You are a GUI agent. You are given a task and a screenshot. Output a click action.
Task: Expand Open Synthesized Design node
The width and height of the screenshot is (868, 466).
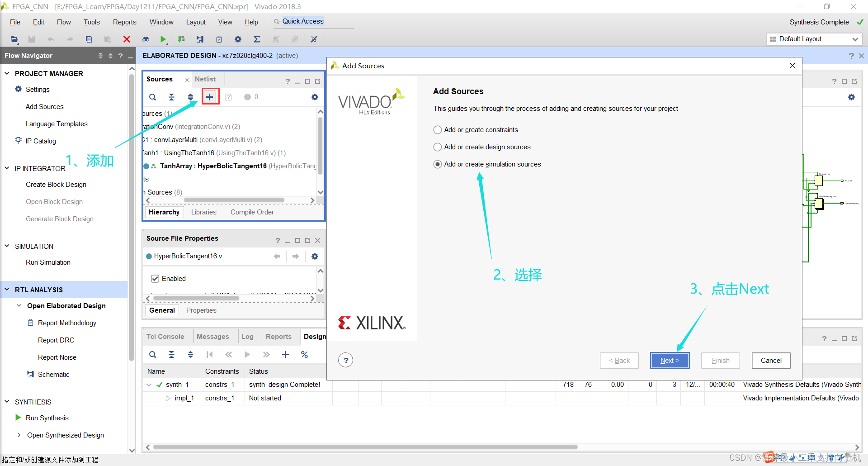pyautogui.click(x=19, y=435)
